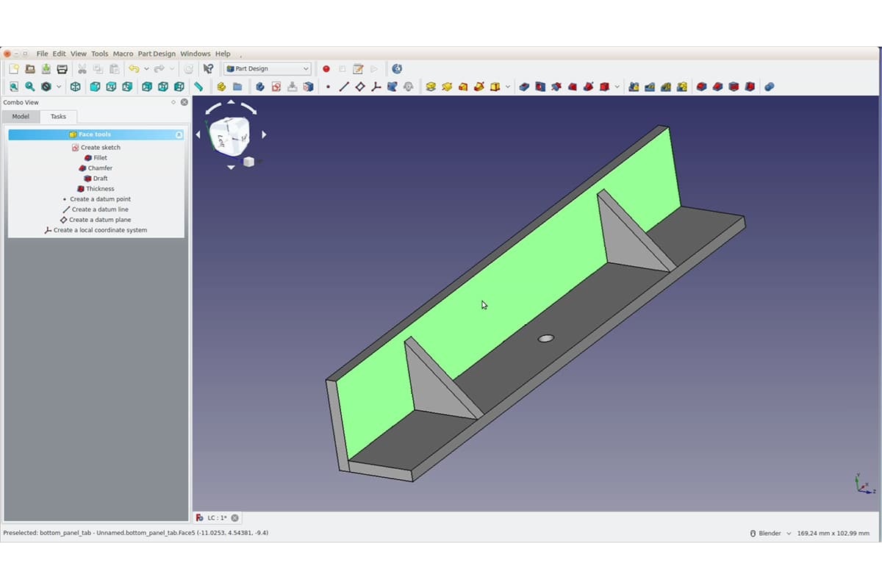Click the Pad toolbar icon
882x588 pixels.
point(431,87)
